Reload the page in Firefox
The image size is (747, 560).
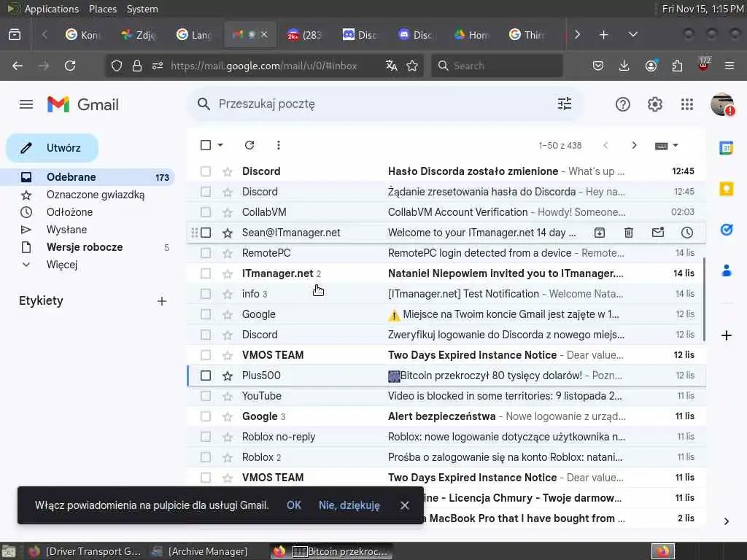click(x=70, y=66)
